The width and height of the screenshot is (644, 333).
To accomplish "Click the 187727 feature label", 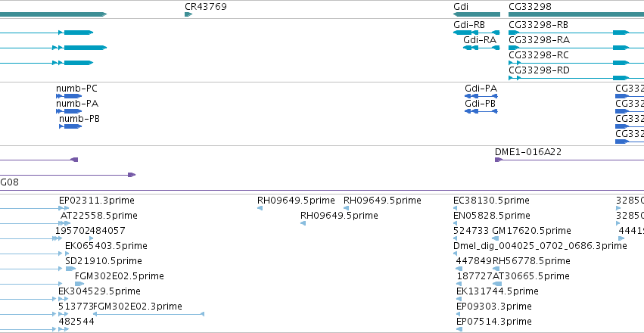I will [474, 276].
